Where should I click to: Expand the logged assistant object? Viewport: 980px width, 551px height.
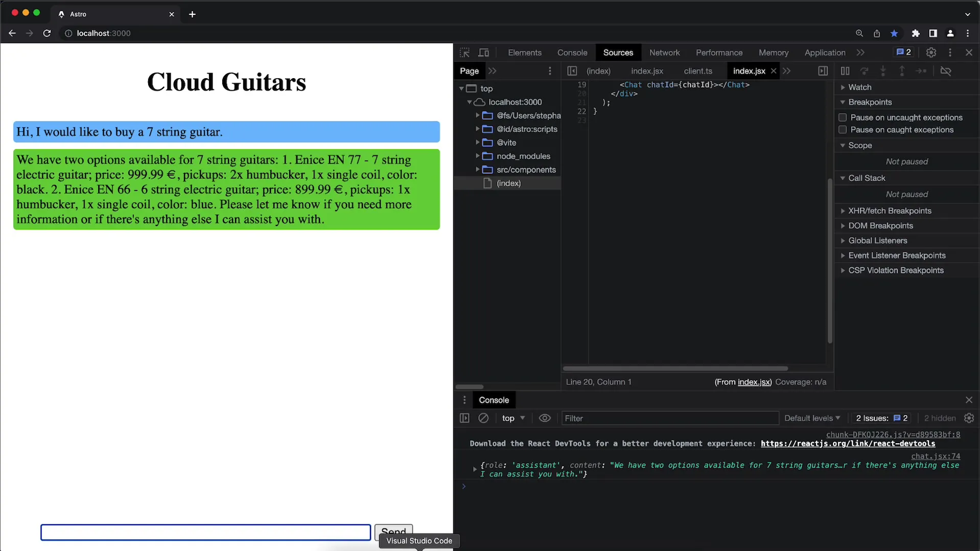click(x=475, y=468)
